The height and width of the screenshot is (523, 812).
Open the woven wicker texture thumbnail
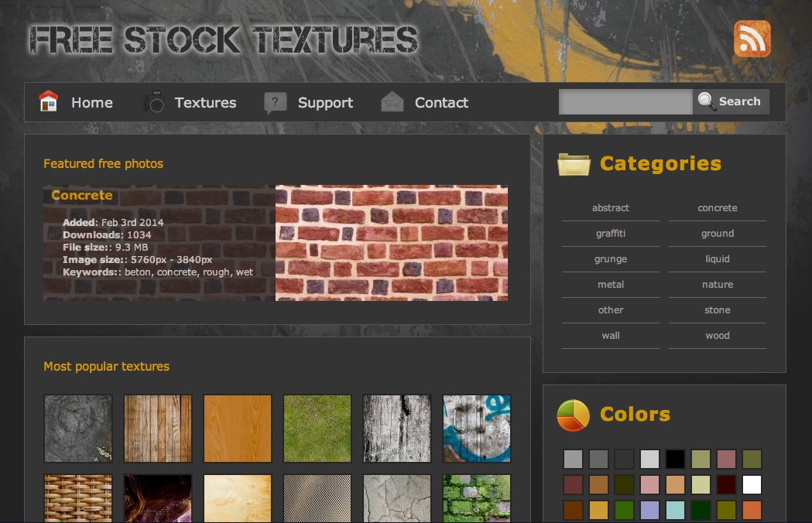[78, 498]
